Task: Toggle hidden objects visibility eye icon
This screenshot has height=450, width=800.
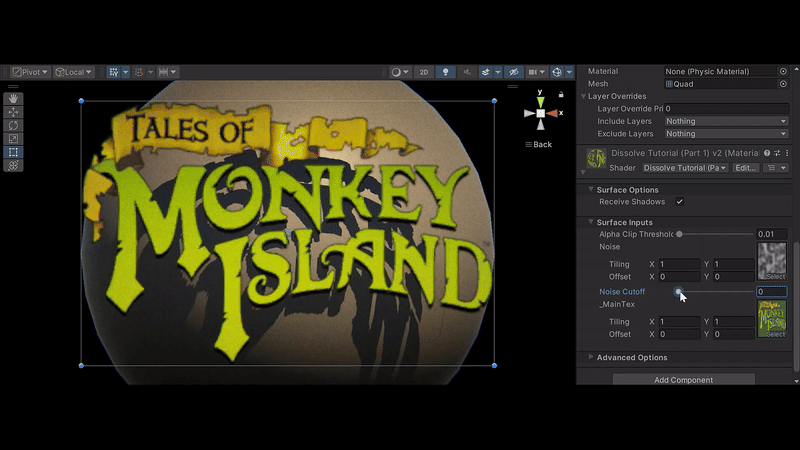Action: click(x=514, y=72)
